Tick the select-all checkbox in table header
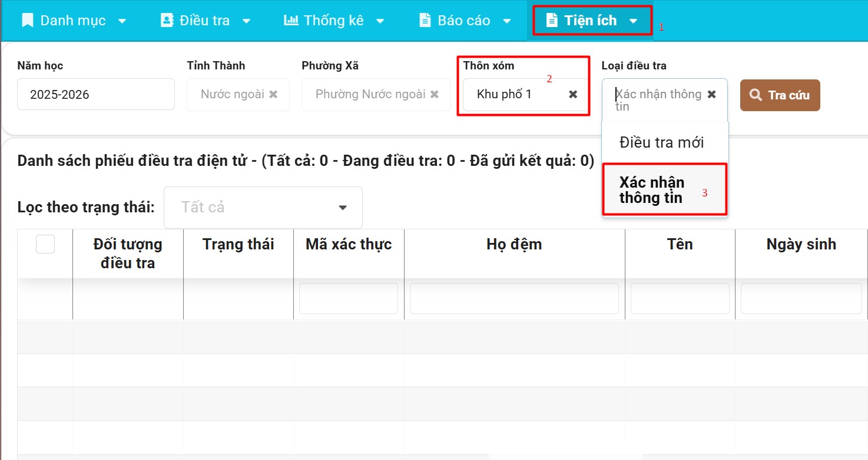 point(45,244)
